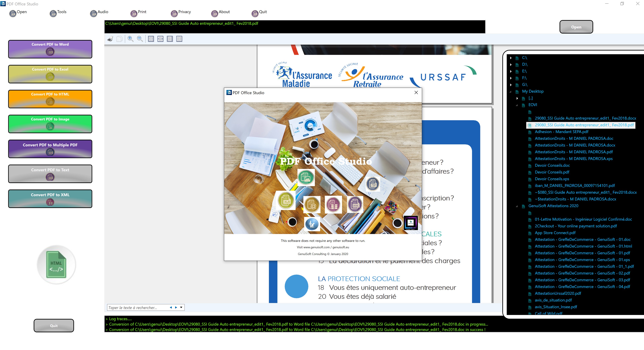Open the search options dropdown arrow
This screenshot has width=644, height=350.
coord(181,307)
